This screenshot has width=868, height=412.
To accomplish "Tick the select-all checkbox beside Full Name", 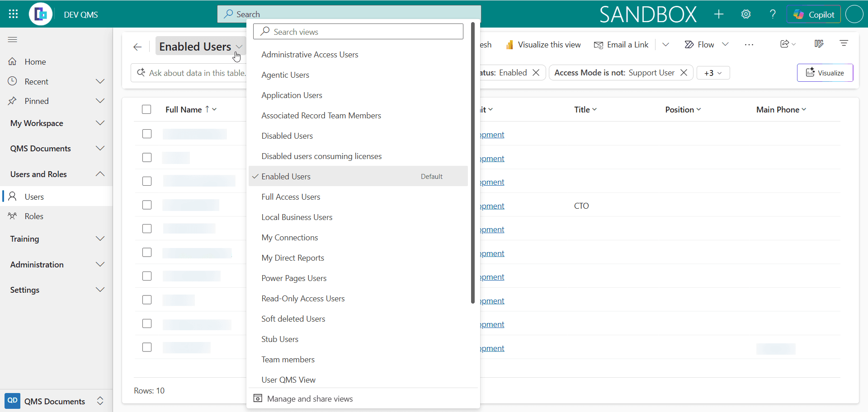I will click(146, 109).
